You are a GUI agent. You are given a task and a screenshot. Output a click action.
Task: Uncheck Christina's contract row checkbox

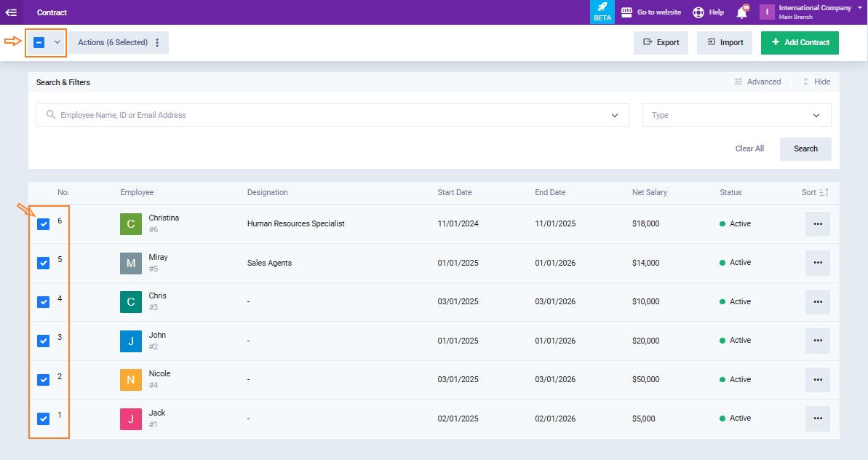(x=43, y=224)
